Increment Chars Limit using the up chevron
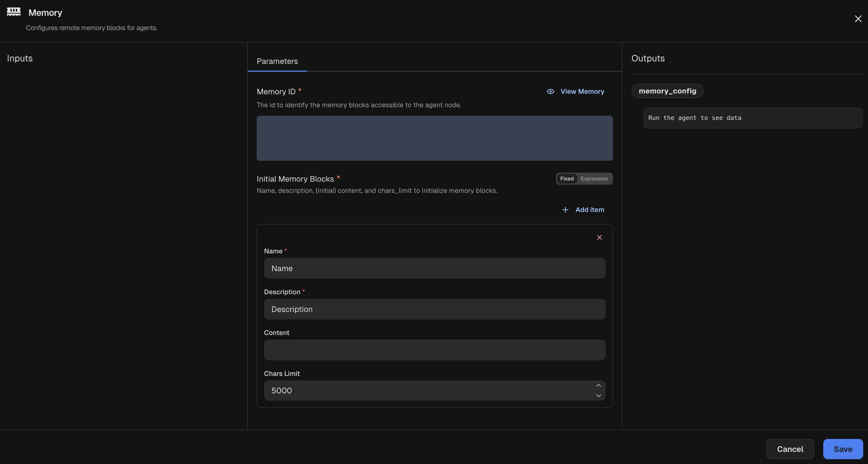 (x=598, y=385)
